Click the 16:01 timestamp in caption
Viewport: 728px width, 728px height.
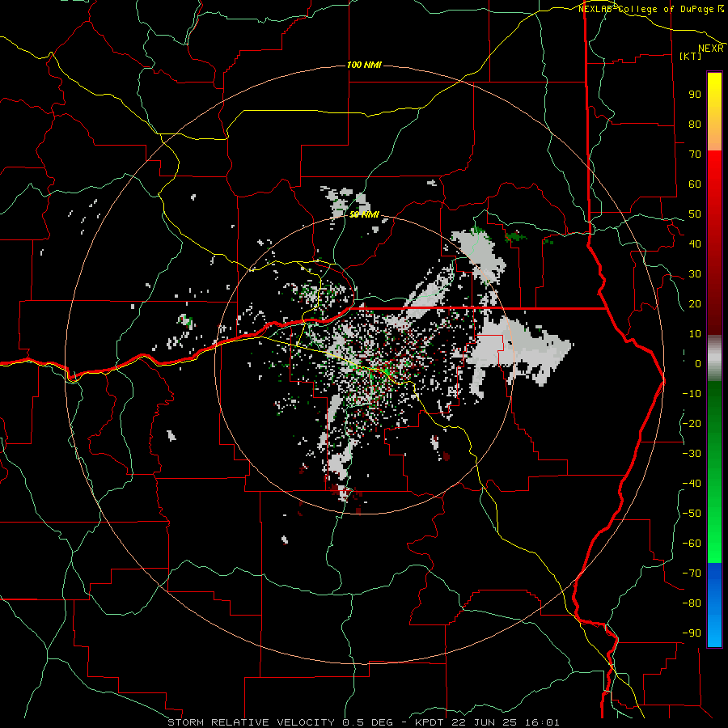542,722
